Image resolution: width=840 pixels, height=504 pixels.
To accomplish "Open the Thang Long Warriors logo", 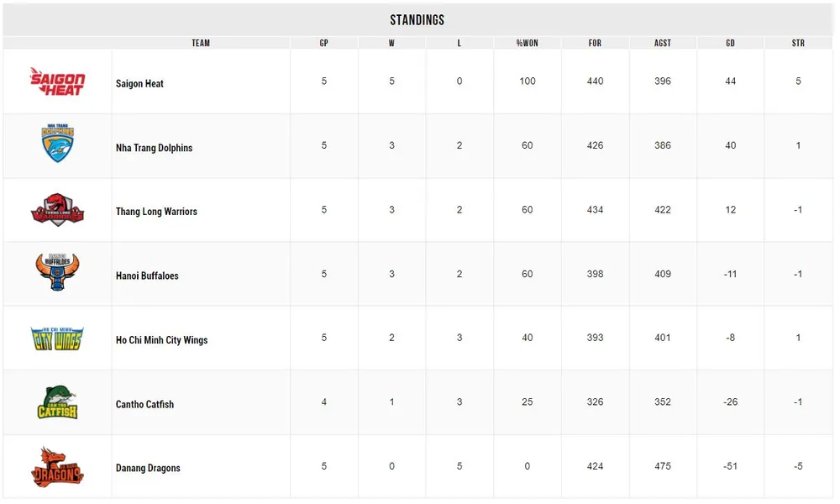I will coord(57,209).
